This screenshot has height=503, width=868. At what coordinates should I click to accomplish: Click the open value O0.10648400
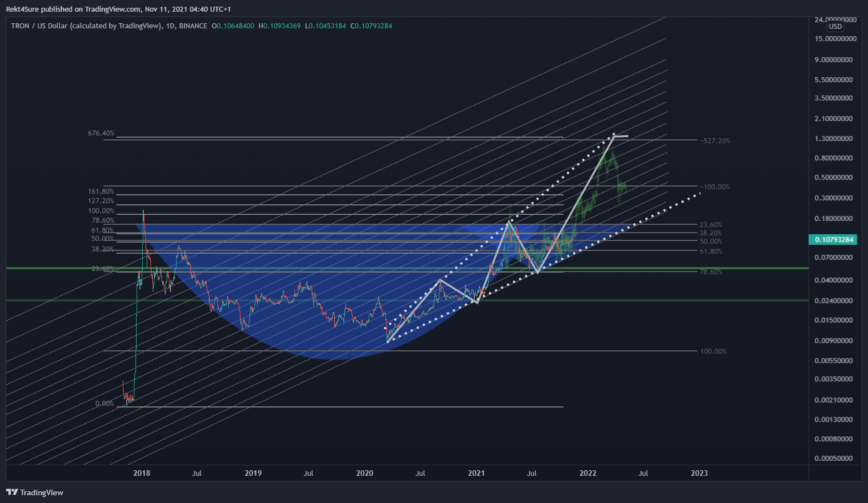233,26
